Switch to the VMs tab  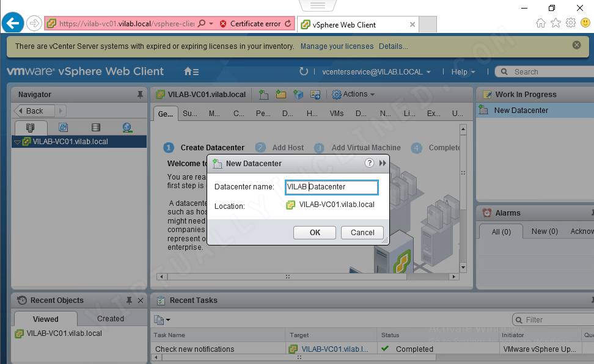[337, 113]
